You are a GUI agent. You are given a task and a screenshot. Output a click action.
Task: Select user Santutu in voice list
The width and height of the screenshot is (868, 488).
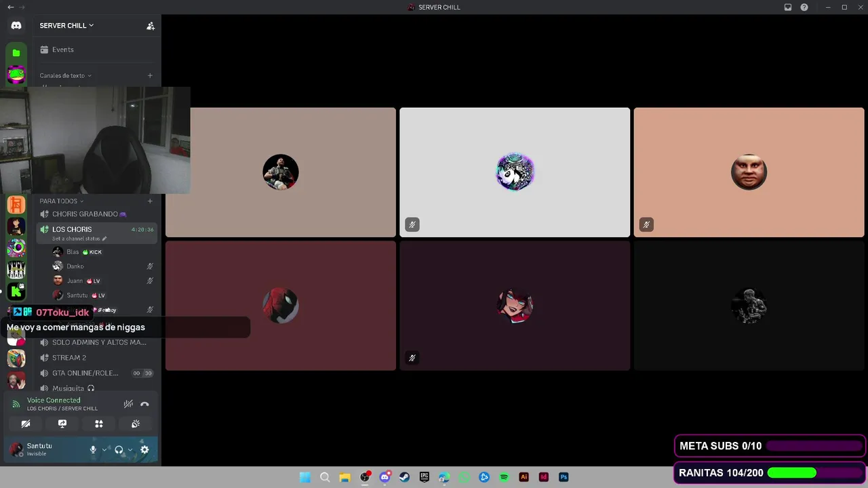(x=103, y=296)
